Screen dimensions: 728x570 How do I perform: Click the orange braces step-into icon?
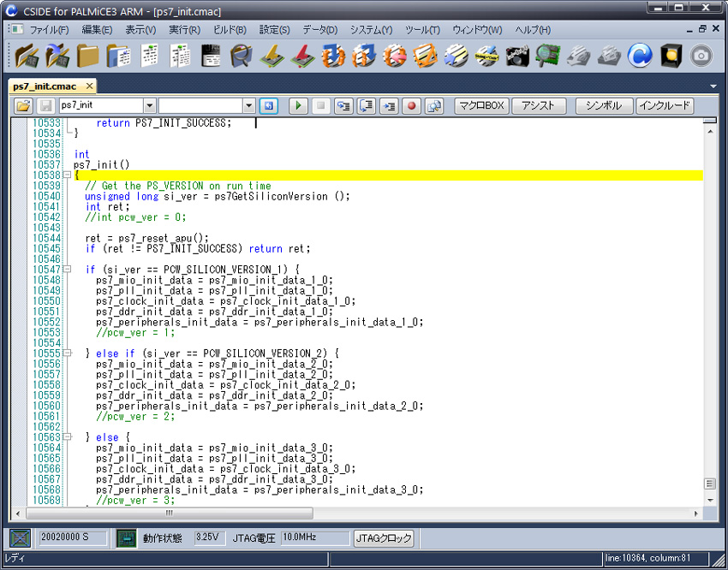(x=333, y=56)
